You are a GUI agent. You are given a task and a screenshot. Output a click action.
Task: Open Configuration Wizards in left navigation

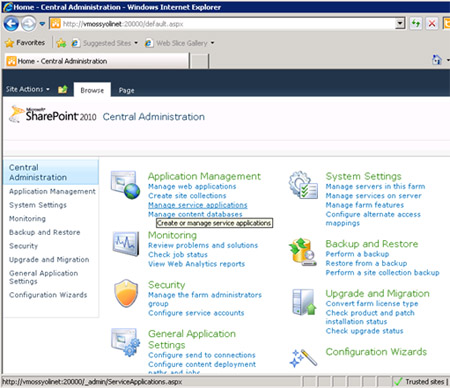(48, 295)
